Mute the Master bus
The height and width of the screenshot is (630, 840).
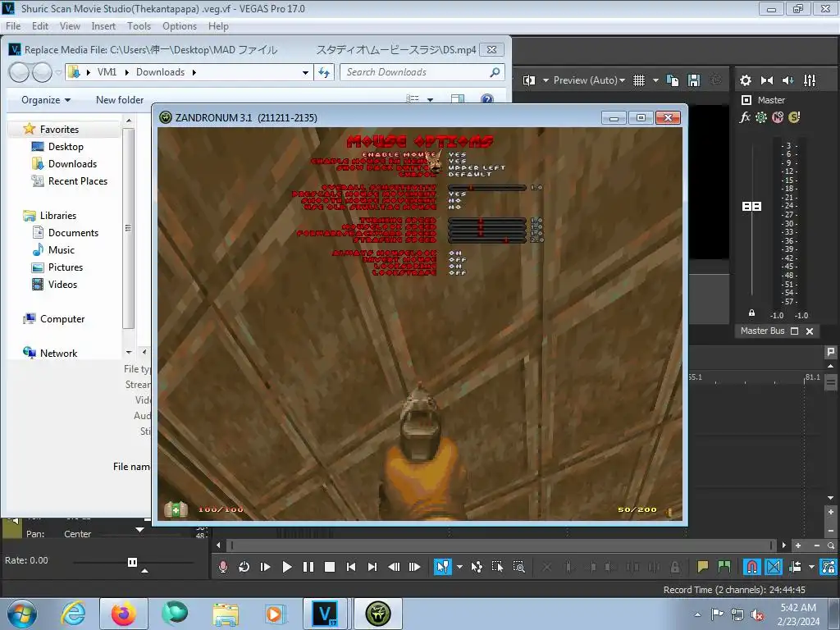pyautogui.click(x=778, y=117)
